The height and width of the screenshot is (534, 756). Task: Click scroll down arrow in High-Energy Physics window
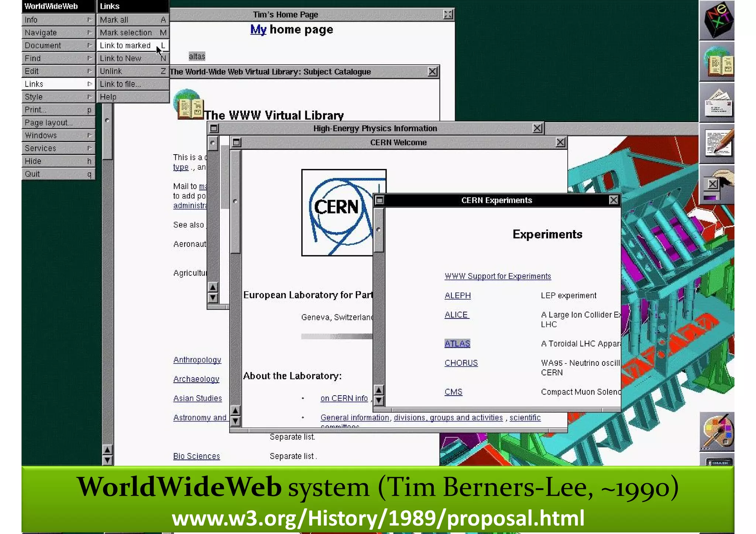click(213, 298)
